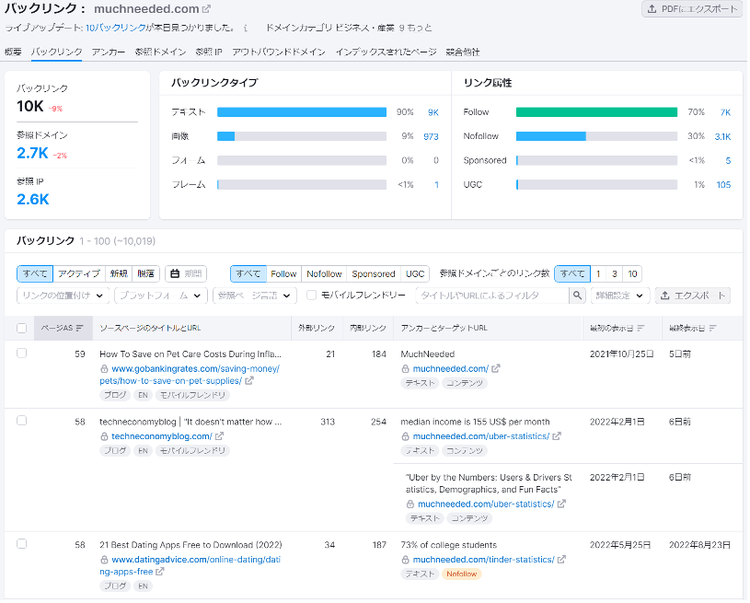Click lock icon beside techneconomyblog.com
Screen dimensions: 750x603
pyautogui.click(x=104, y=437)
